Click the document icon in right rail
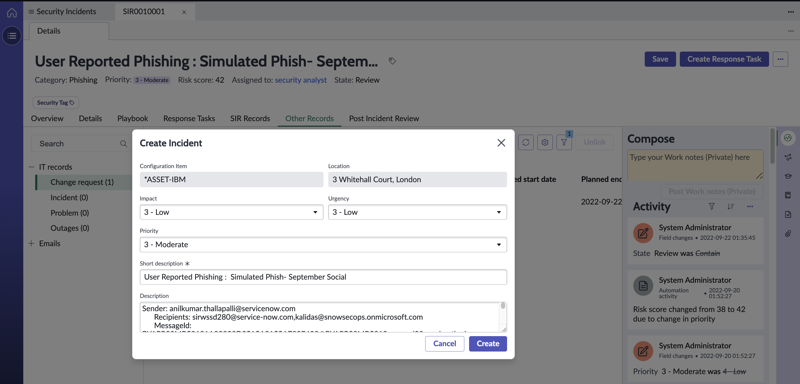This screenshot has width=800, height=384. [x=788, y=215]
